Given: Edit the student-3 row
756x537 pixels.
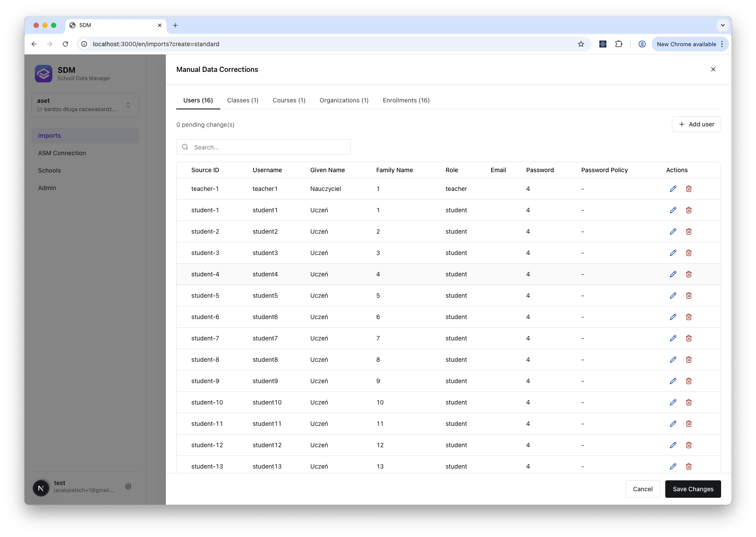Looking at the screenshot, I should [673, 253].
